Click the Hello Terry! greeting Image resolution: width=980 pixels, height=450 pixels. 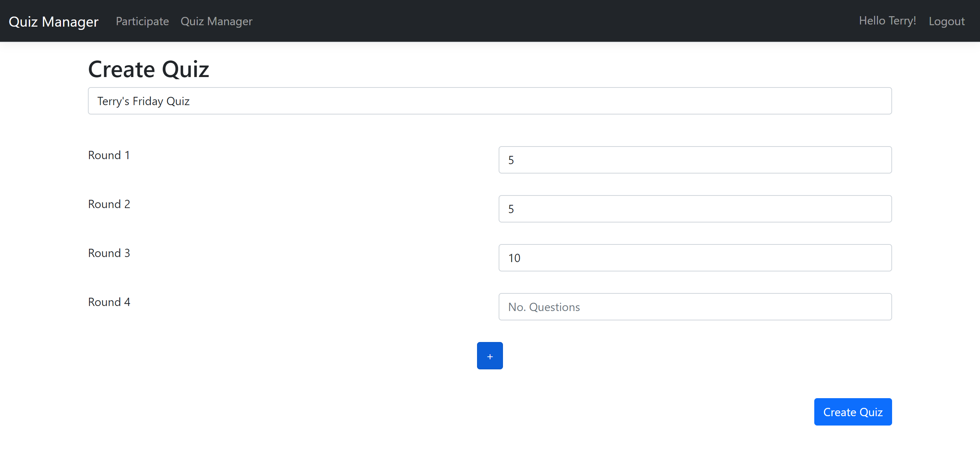887,21
